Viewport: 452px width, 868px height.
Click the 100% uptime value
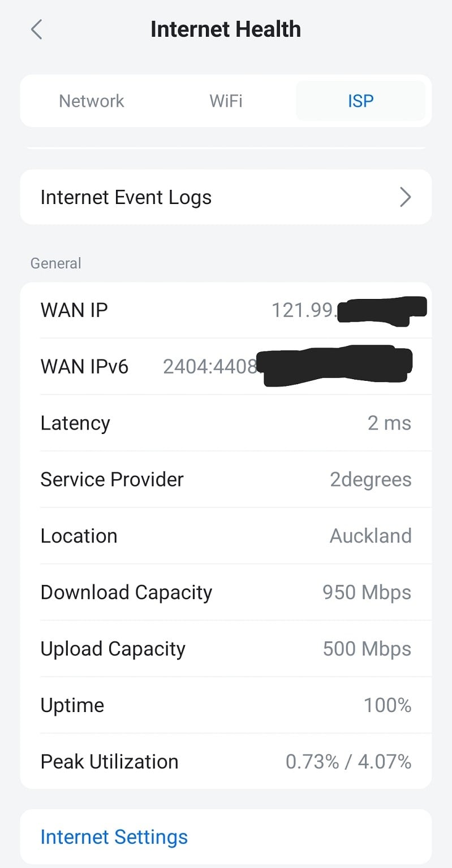[388, 705]
